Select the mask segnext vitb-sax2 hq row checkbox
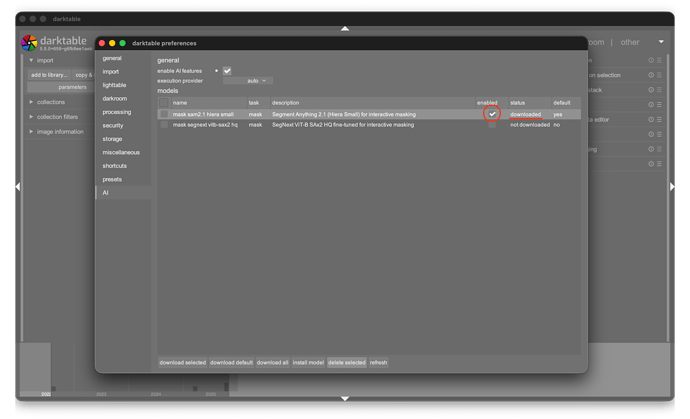Screen dimensions: 690x419 [x=164, y=125]
